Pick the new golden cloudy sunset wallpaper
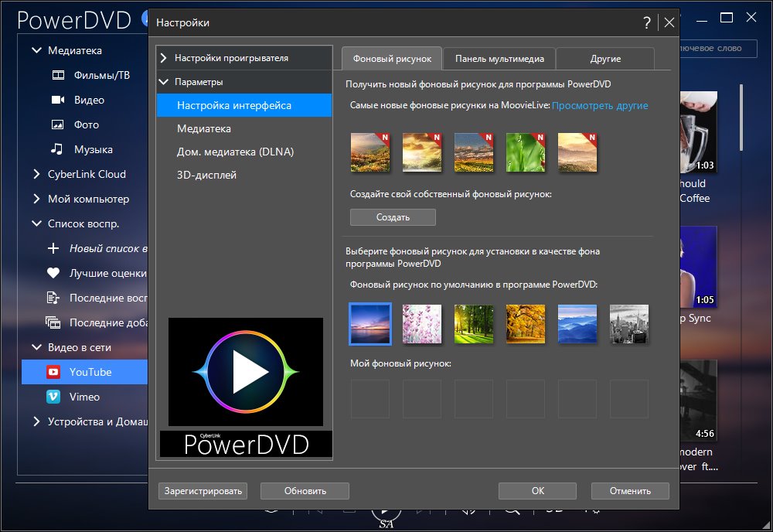This screenshot has width=773, height=532. tap(422, 152)
